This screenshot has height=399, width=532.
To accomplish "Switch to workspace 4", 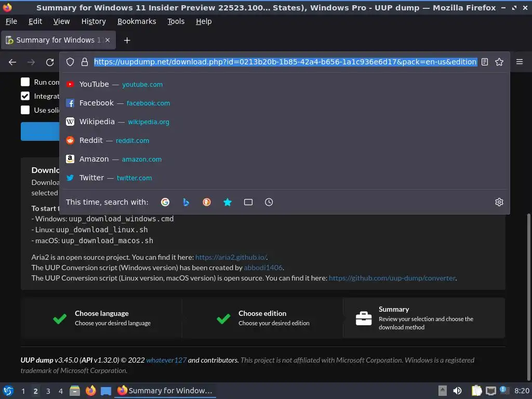I will [x=61, y=391].
